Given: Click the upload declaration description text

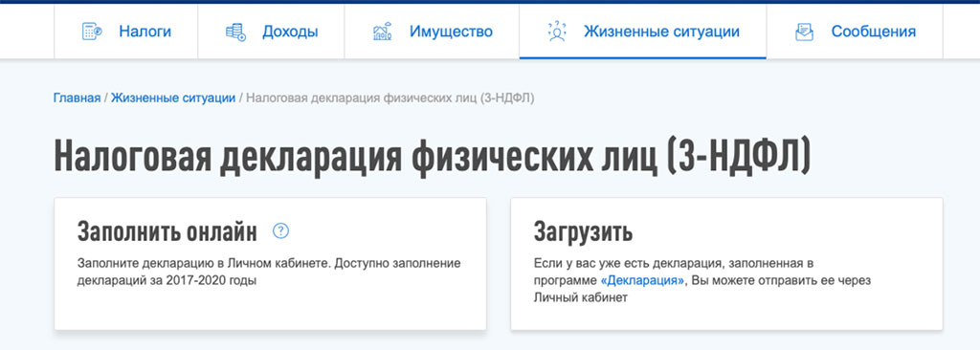Looking at the screenshot, I should tap(702, 280).
